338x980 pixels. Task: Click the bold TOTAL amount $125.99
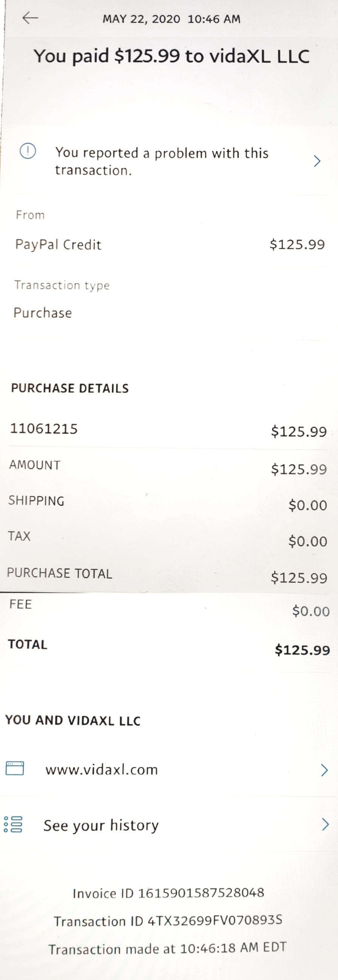tap(302, 650)
